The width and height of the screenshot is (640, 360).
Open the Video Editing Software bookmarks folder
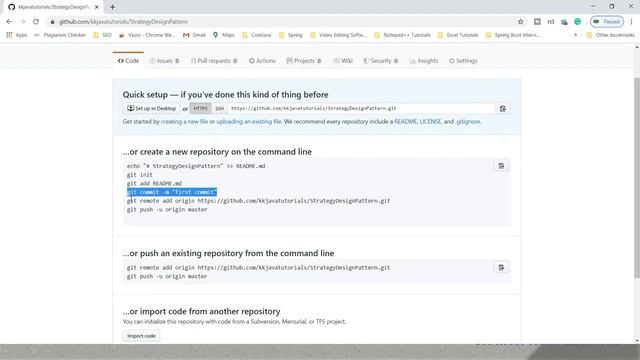point(338,35)
